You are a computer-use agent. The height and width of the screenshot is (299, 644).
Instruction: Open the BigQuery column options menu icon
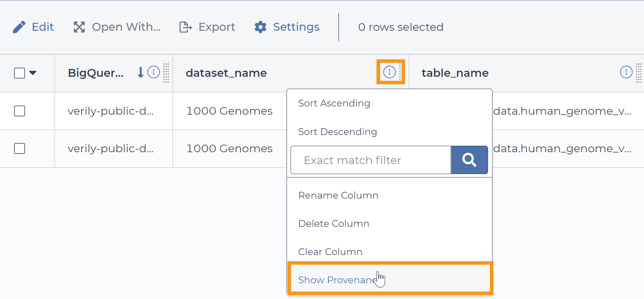click(x=154, y=72)
